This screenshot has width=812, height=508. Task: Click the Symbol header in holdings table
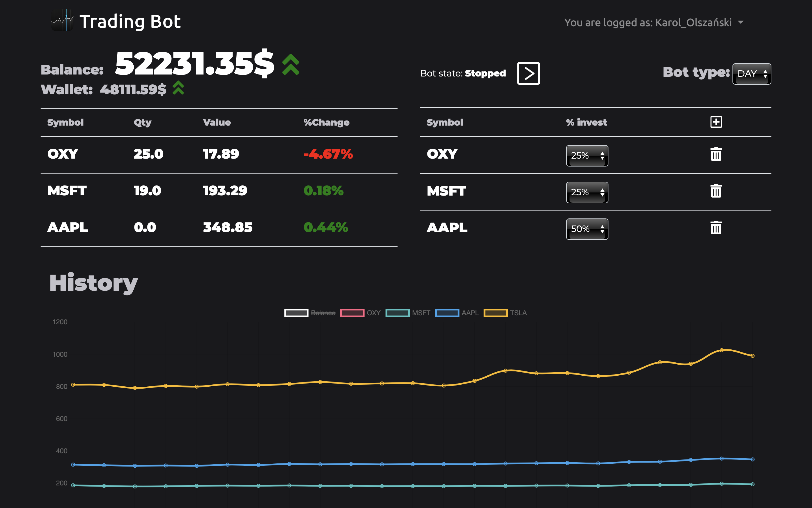[65, 122]
